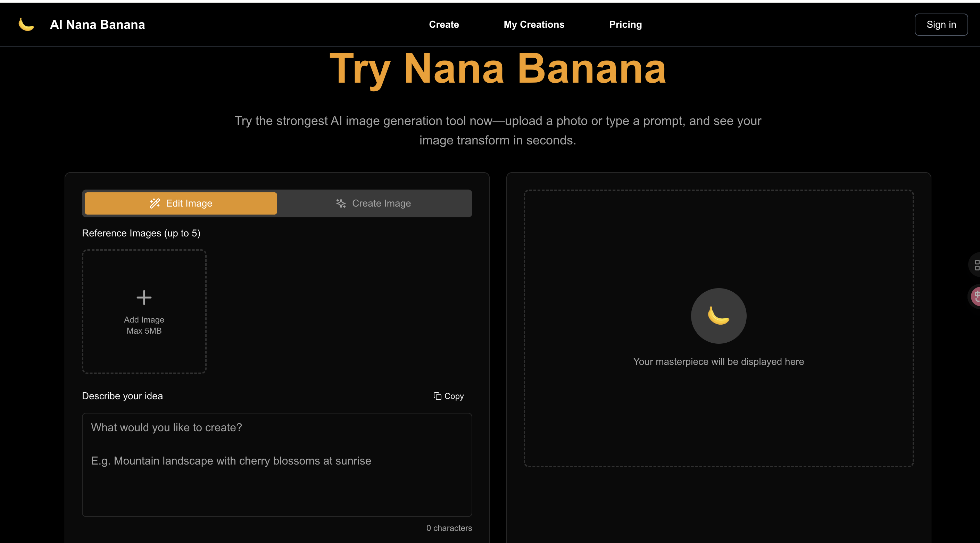This screenshot has width=980, height=543.
Task: Toggle the generation mode selector
Action: click(x=277, y=203)
